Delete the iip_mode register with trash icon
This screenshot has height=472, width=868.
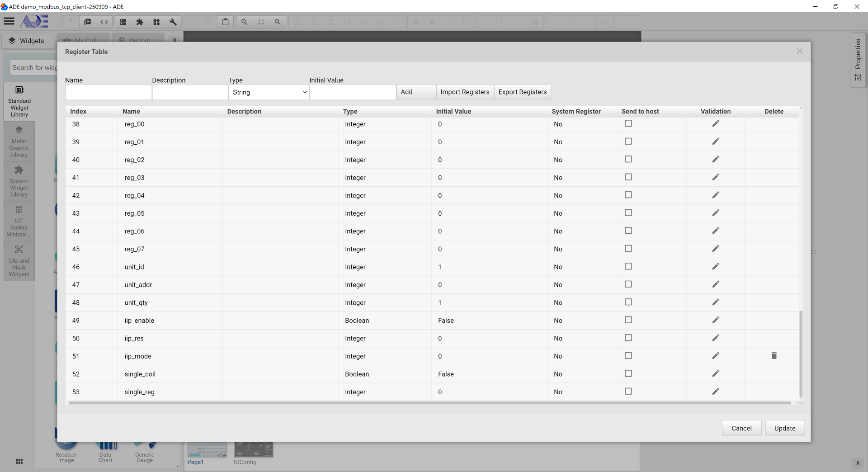[x=774, y=356]
